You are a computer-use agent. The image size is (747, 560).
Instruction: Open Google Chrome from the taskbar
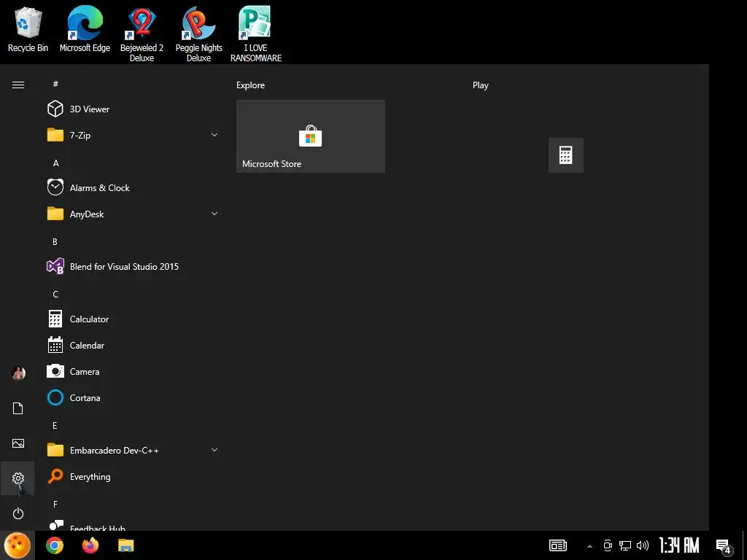coord(55,545)
